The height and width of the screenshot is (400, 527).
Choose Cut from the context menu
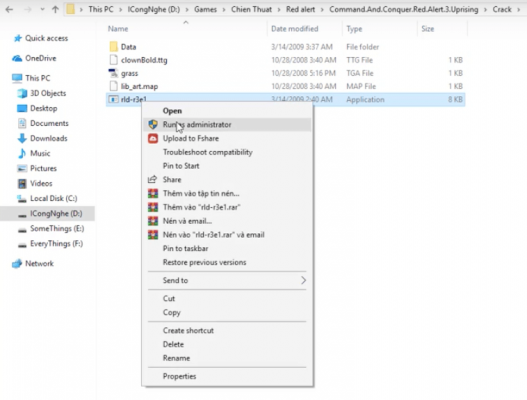coord(227,299)
